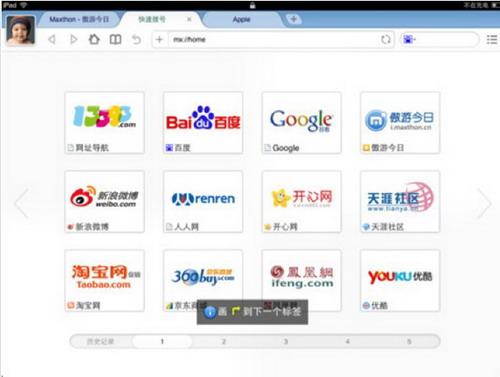Go forward with the right arrow button
The image size is (500, 377).
click(73, 39)
